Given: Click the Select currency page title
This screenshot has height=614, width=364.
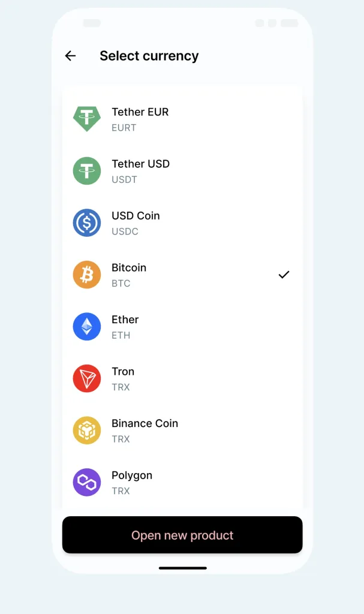Looking at the screenshot, I should (149, 56).
